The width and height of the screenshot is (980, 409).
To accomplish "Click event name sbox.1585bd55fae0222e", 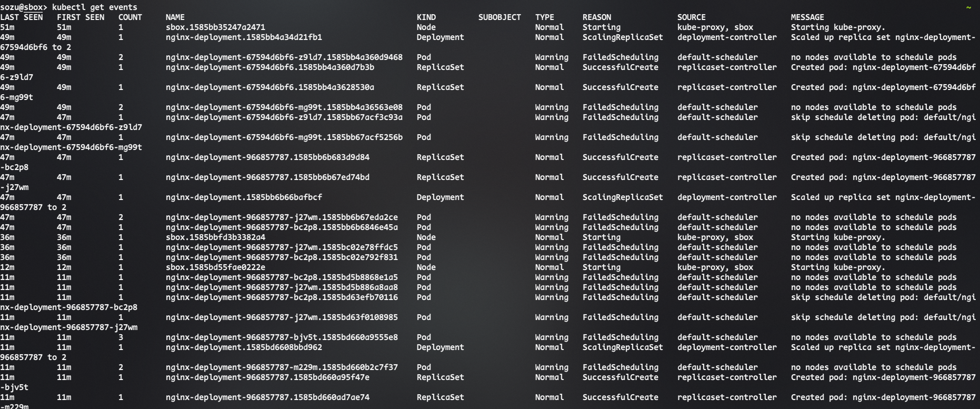I will coord(215,267).
